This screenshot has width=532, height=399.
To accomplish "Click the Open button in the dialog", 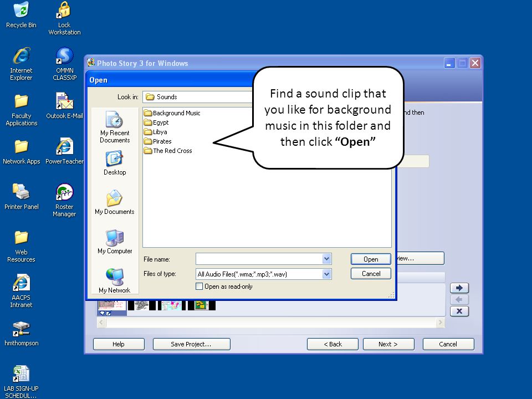I will point(371,259).
